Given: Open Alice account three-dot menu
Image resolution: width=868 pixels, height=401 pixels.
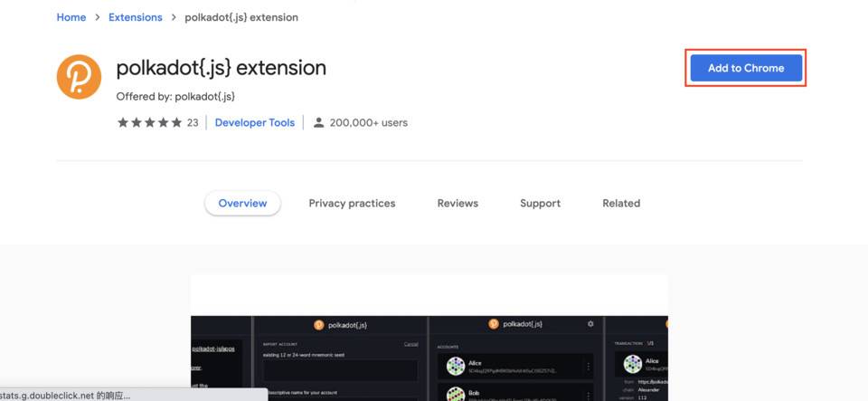Looking at the screenshot, I should coord(588,366).
